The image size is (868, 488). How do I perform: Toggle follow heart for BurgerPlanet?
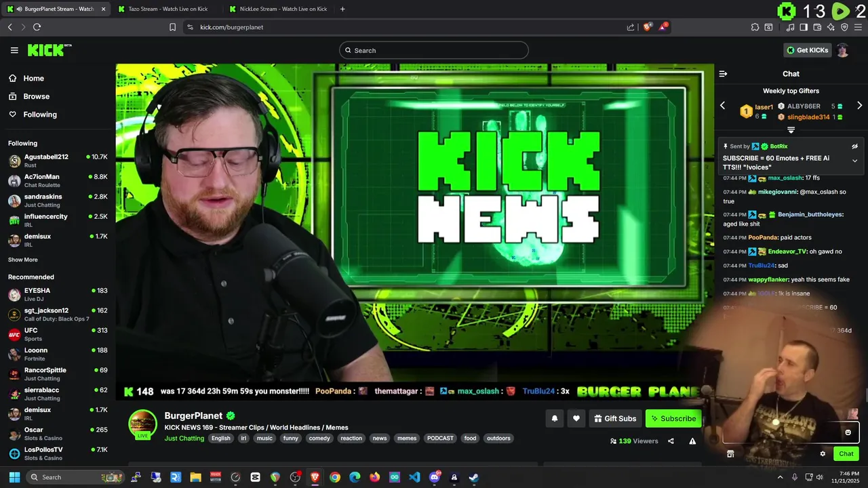click(576, 418)
